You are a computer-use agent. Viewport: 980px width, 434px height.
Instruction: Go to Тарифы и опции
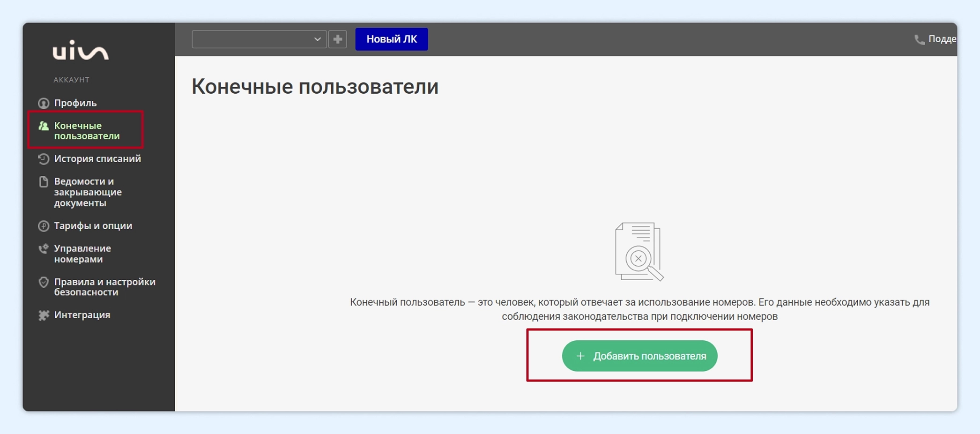click(93, 226)
